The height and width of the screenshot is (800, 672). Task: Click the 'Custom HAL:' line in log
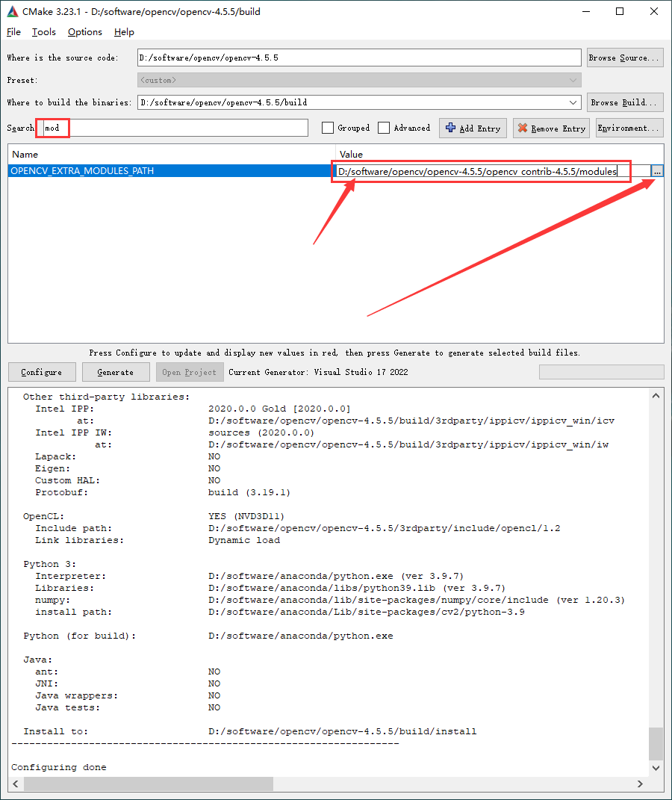point(128,480)
